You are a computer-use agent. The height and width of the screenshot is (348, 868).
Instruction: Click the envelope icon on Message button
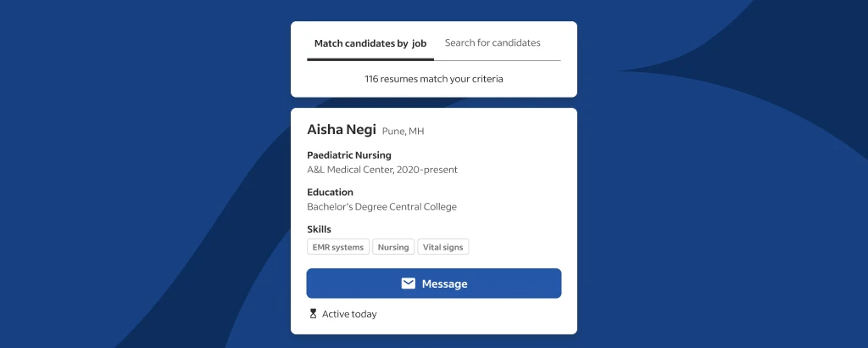408,283
